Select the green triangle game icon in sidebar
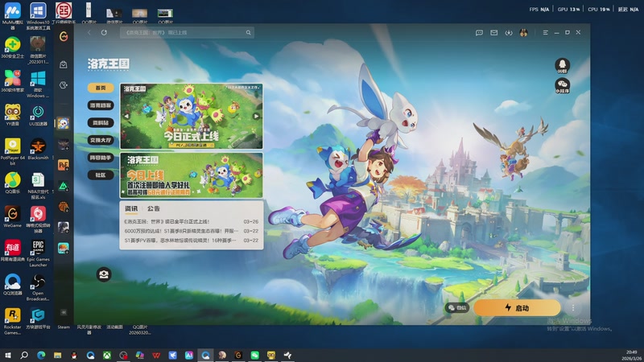The width and height of the screenshot is (644, 362). [64, 187]
